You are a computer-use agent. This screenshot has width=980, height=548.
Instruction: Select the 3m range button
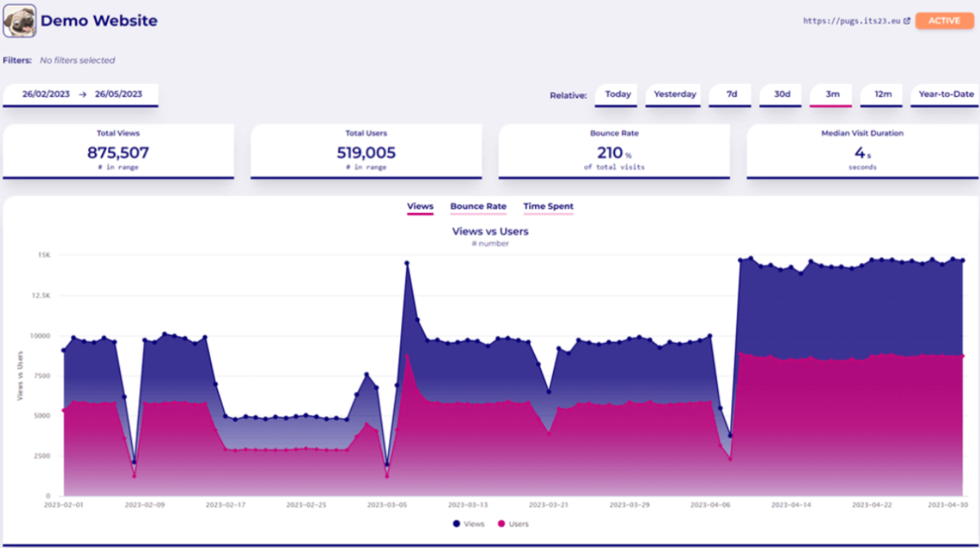click(832, 95)
